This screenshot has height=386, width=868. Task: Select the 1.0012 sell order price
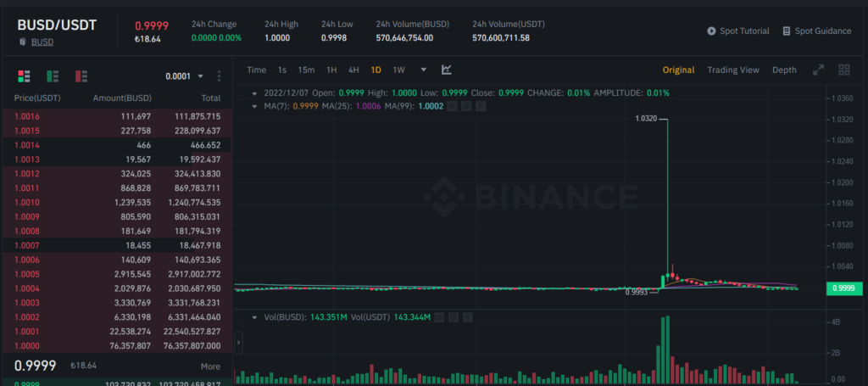[28, 174]
